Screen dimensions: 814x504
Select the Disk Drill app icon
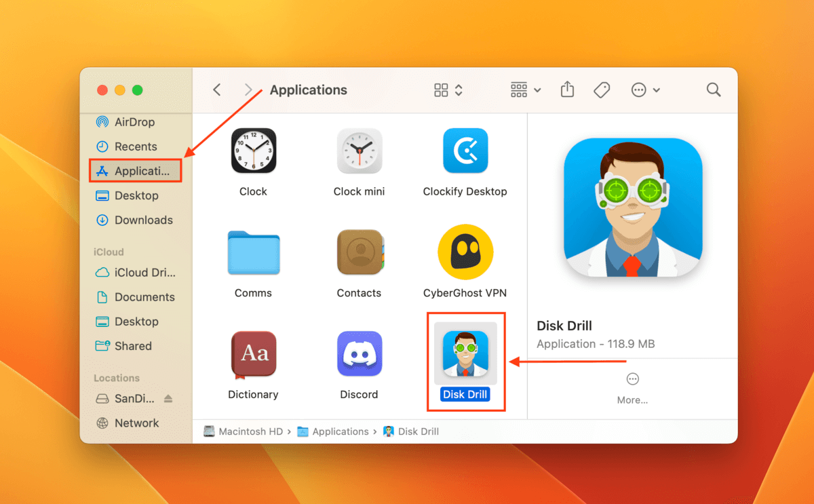click(465, 353)
